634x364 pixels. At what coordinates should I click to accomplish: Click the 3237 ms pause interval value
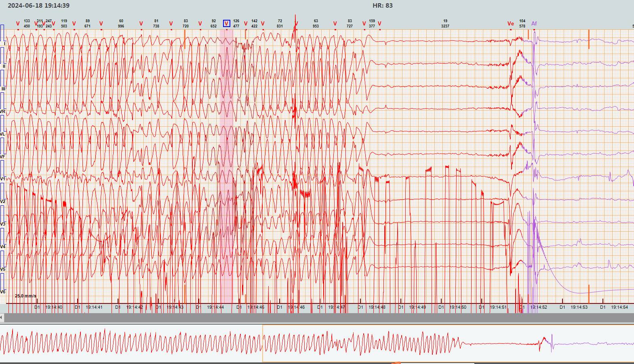pos(445,26)
